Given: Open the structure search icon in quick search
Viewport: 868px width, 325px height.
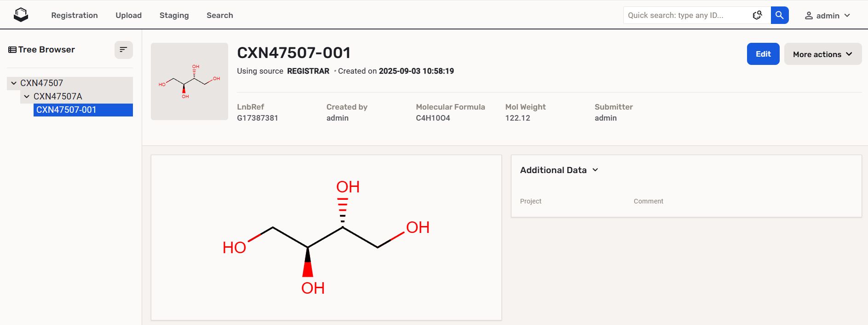Looking at the screenshot, I should (x=757, y=15).
